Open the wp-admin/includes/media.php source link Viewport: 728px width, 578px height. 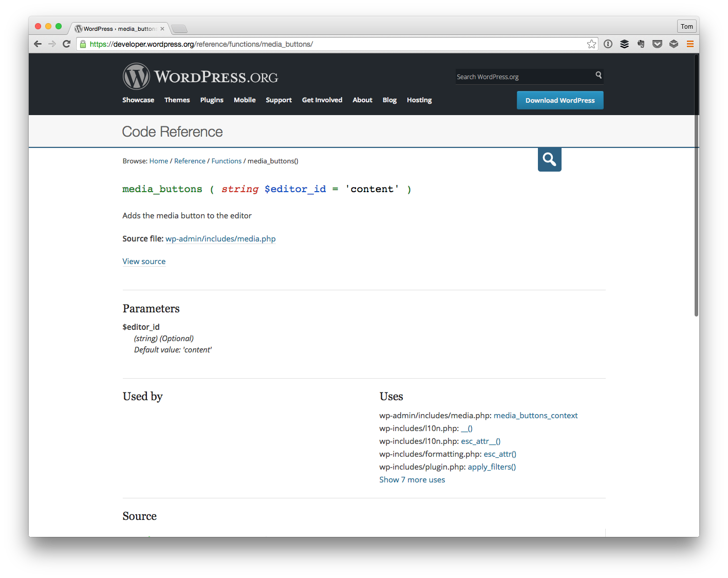(220, 239)
